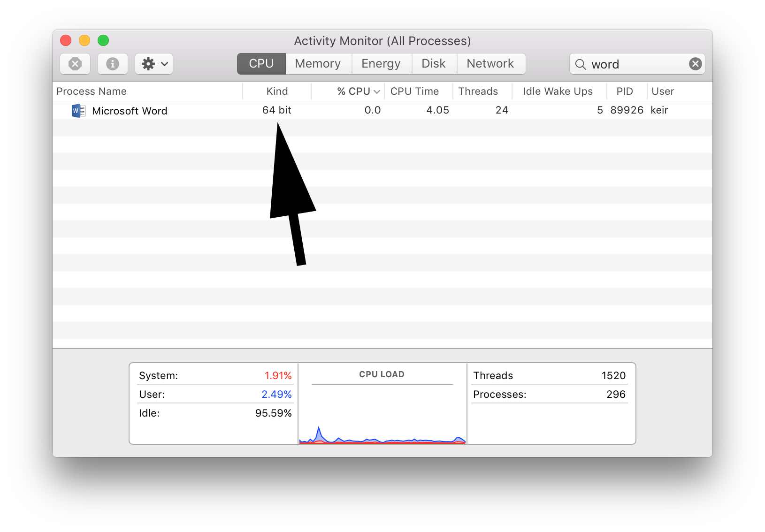
Task: Sort by PID column header
Action: [x=624, y=91]
